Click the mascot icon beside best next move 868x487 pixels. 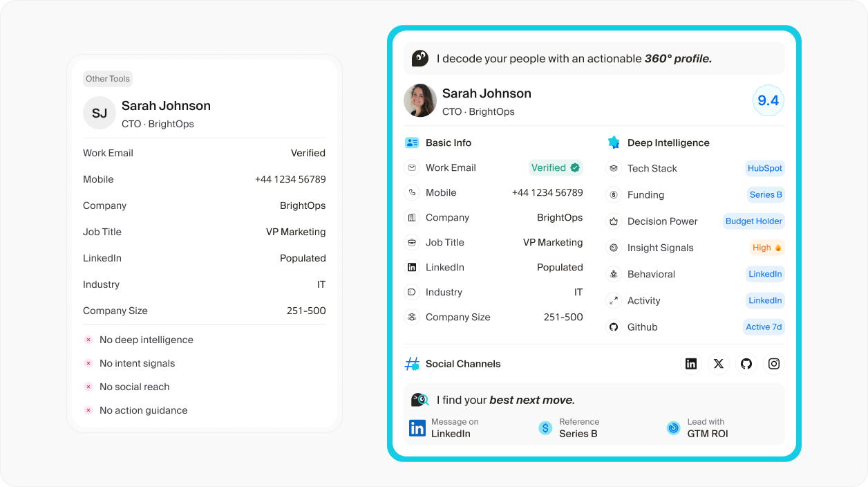point(420,400)
